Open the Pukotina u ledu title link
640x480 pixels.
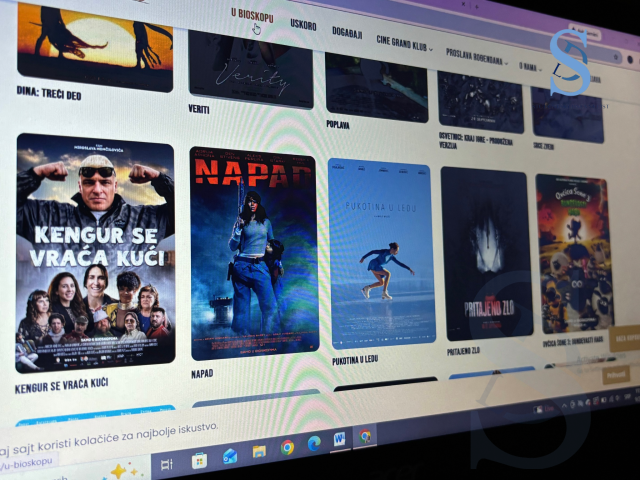[x=355, y=360]
